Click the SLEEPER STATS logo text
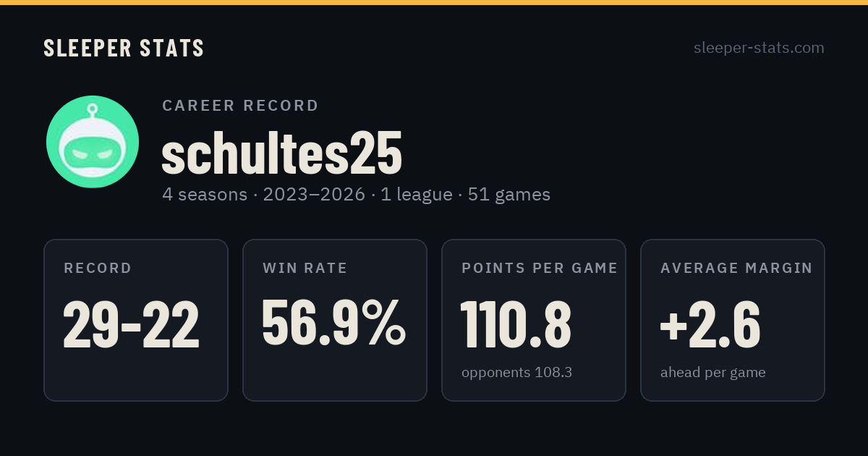868x456 pixels. pos(124,48)
